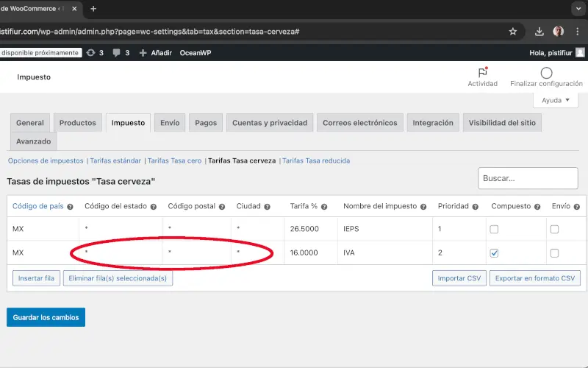588x368 pixels.
Task: Open Cuentas y privacidad tab
Action: coord(270,123)
